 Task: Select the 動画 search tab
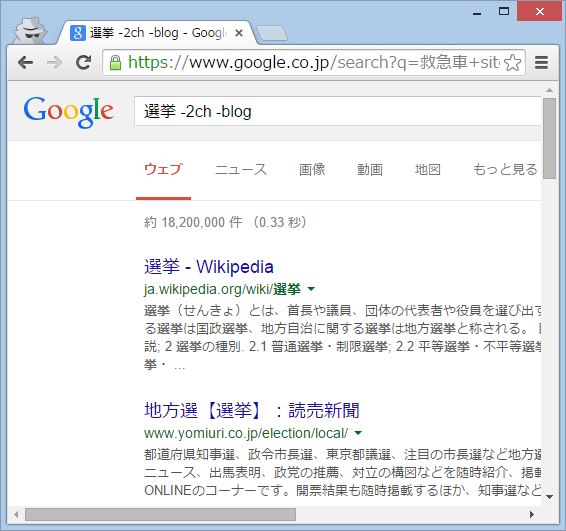click(x=370, y=169)
